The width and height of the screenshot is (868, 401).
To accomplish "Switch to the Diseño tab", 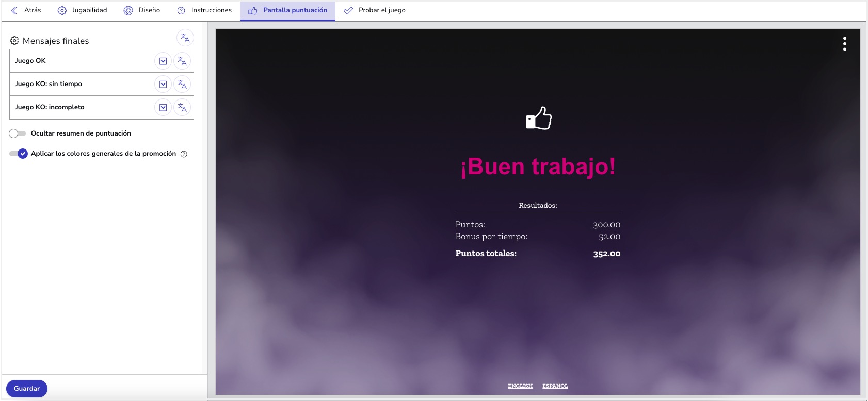I will click(x=142, y=10).
